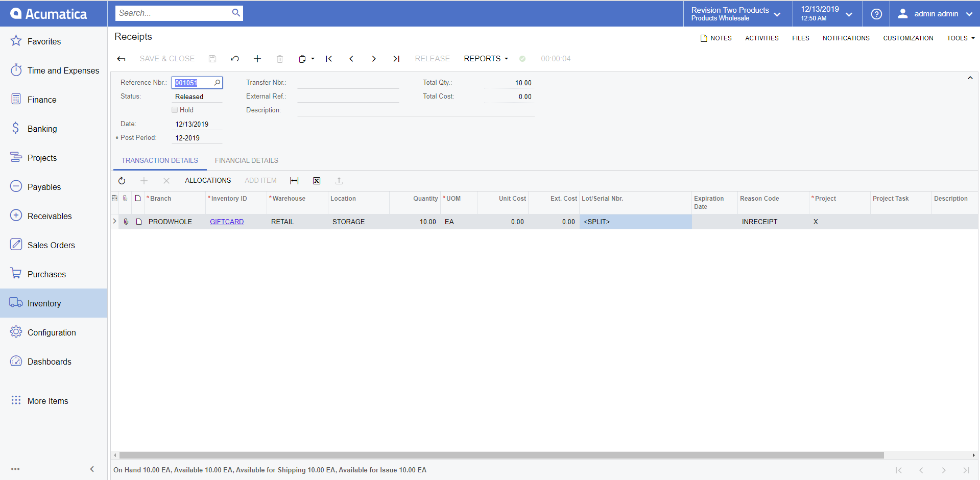980x480 pixels.
Task: Refresh the transaction details grid
Action: [x=122, y=181]
